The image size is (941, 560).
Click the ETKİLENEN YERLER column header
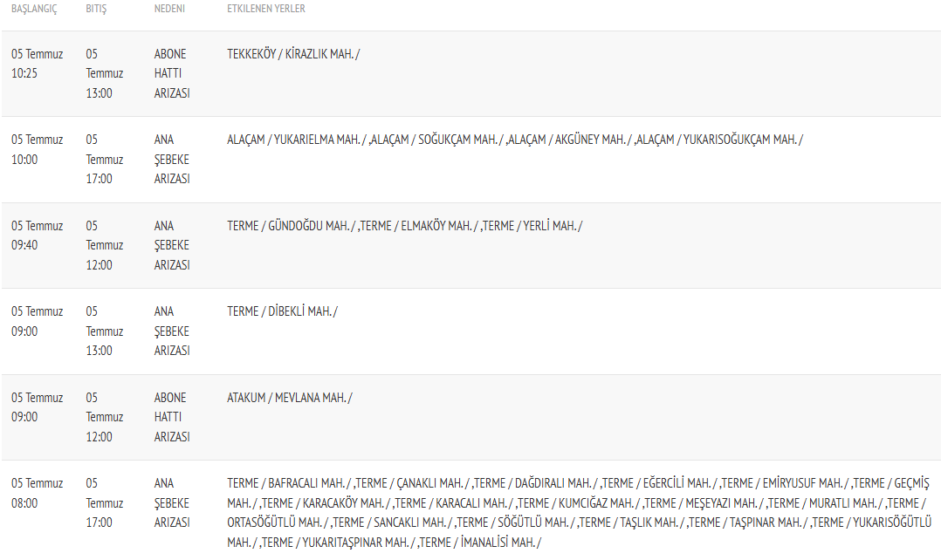coord(265,9)
